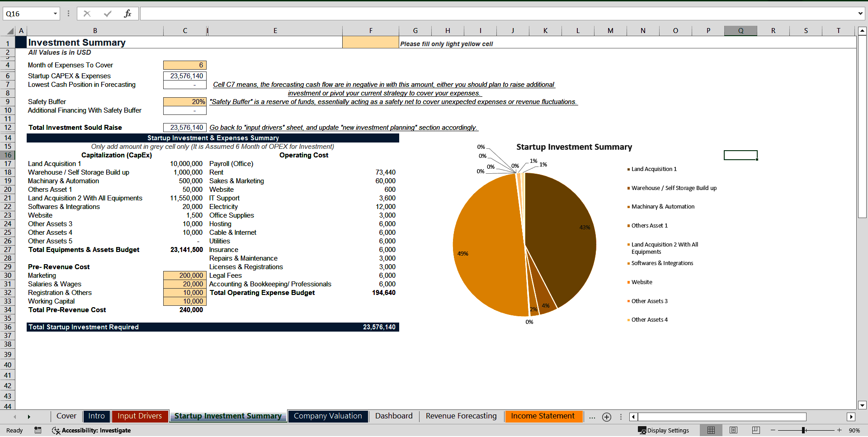The image size is (868, 437).
Task: Click horizontal scrollbar right arrow
Action: [851, 417]
